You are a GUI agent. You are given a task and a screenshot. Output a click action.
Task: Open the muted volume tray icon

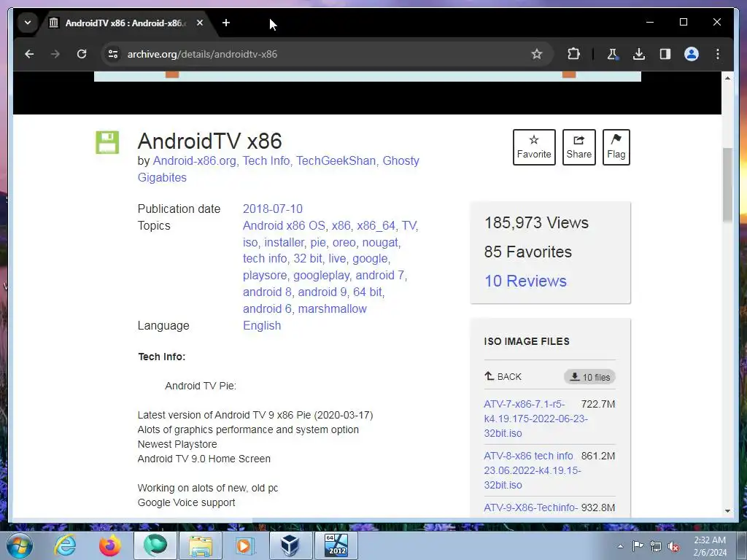pos(673,546)
